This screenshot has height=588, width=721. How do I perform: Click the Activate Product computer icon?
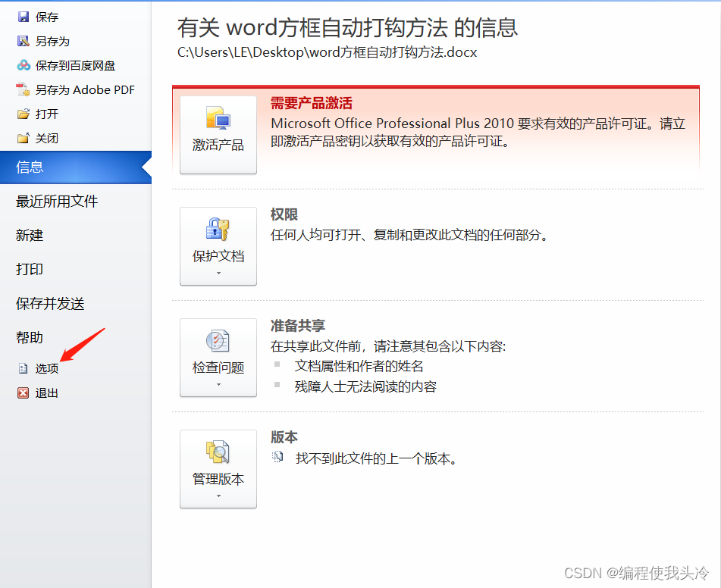coord(218,117)
